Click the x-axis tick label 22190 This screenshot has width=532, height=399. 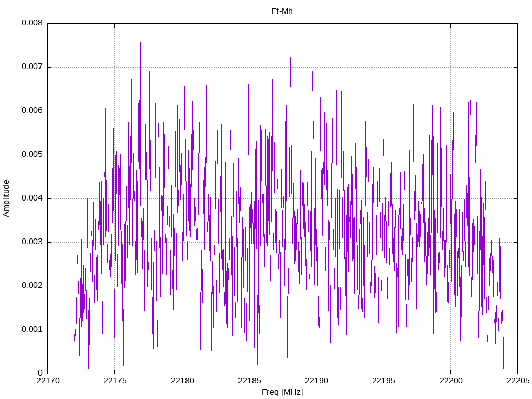[x=316, y=381]
